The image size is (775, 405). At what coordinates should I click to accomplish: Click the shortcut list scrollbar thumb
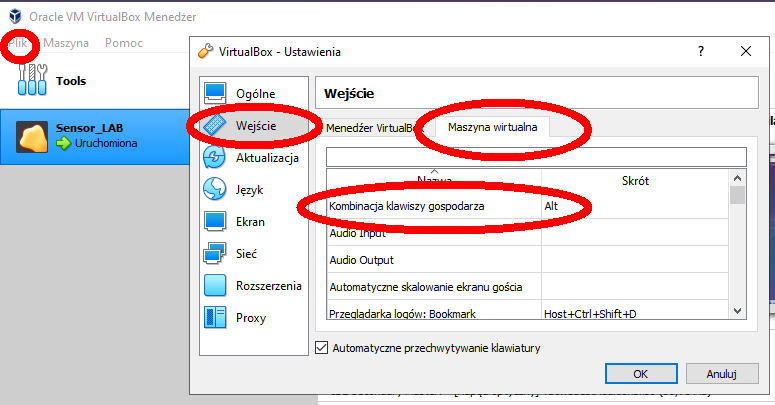(737, 195)
